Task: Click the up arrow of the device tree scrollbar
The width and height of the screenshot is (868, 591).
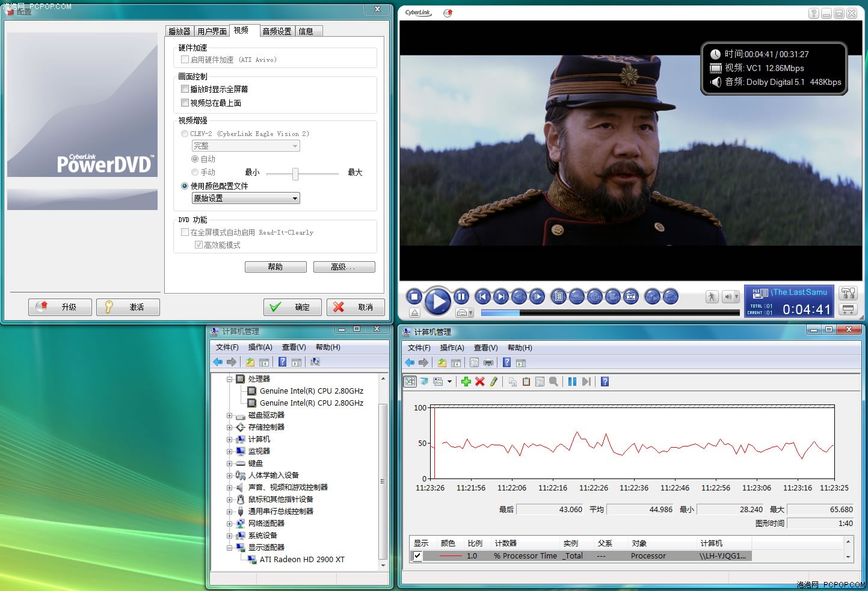Action: click(x=383, y=379)
